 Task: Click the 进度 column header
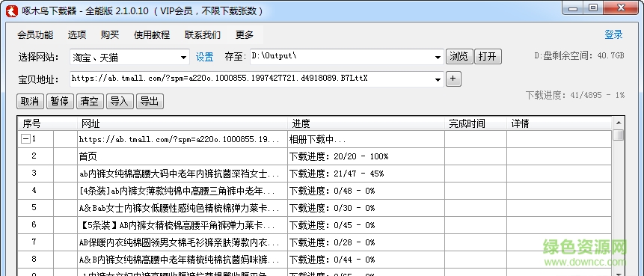coord(366,123)
